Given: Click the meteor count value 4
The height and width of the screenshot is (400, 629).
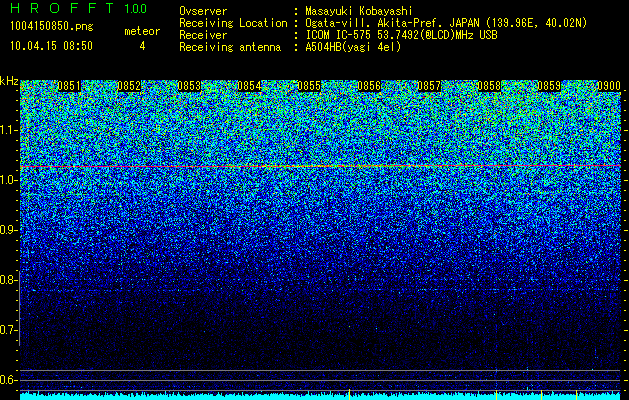Looking at the screenshot, I should point(142,46).
